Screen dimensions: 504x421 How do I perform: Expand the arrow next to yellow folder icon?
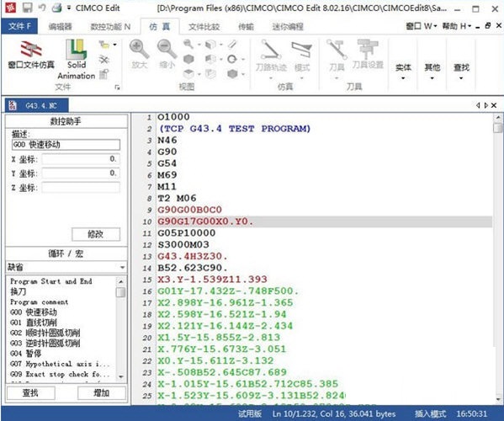[x=114, y=45]
